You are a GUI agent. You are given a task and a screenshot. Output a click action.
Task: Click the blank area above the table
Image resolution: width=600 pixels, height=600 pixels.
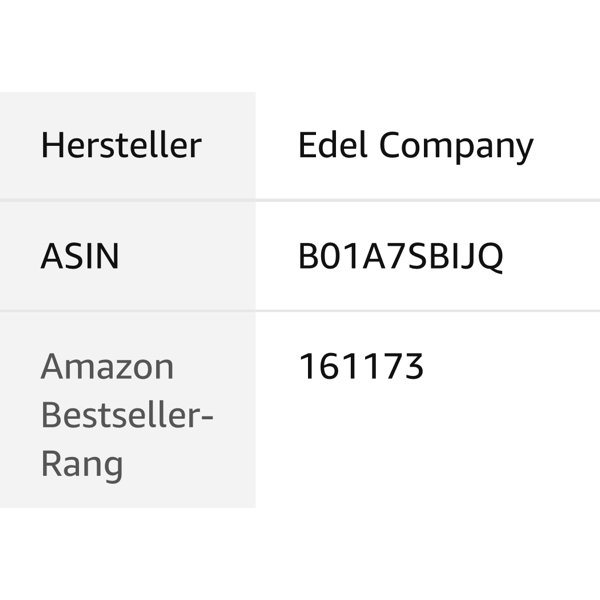click(300, 45)
